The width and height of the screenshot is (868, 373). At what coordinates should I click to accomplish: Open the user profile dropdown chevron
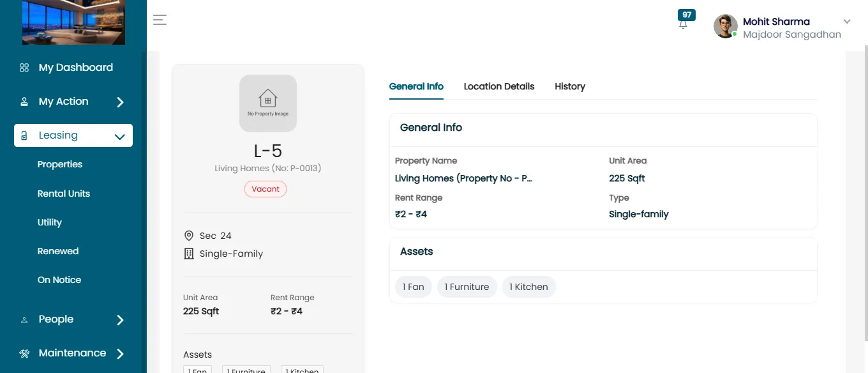(x=847, y=22)
